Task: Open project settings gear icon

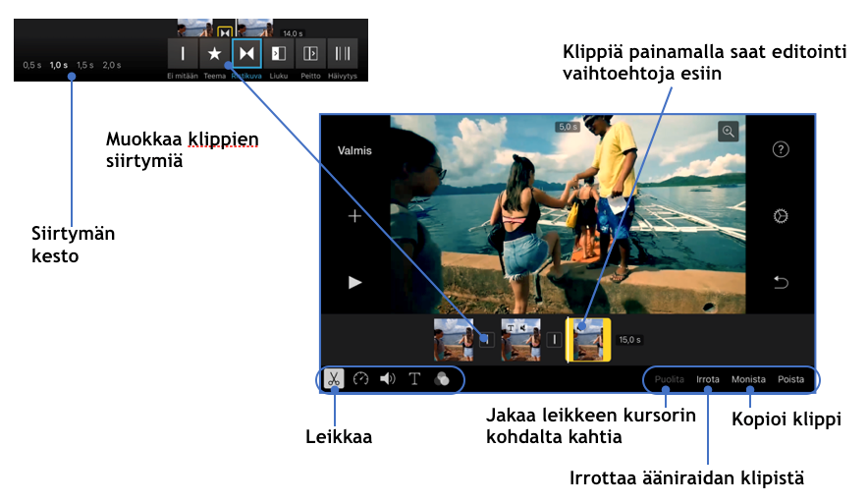Action: point(781,216)
